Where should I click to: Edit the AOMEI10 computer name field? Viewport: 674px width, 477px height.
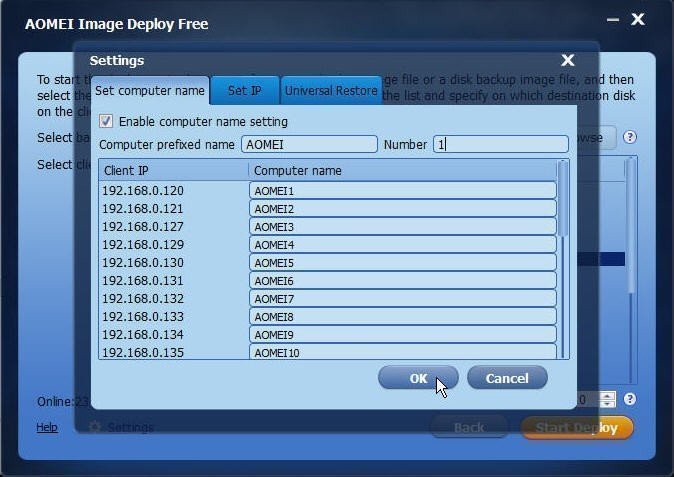[x=403, y=352]
